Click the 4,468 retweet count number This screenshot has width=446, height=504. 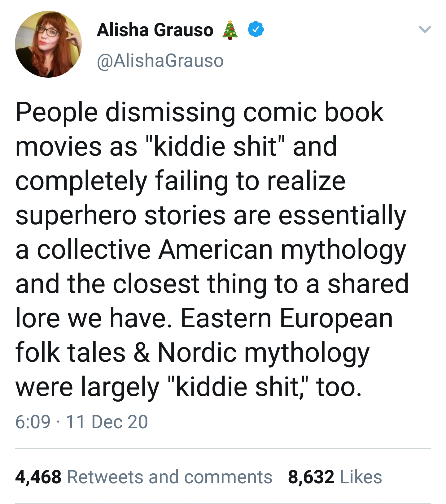[x=38, y=477]
